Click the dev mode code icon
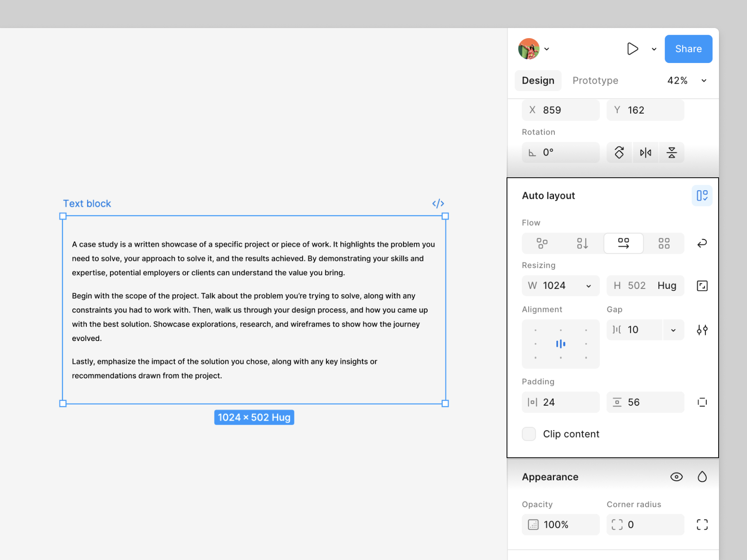Image resolution: width=747 pixels, height=560 pixels. (438, 203)
